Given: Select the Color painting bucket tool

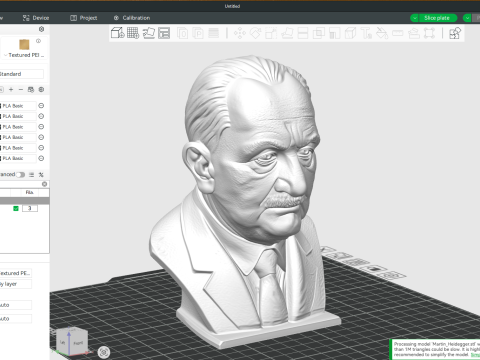Looking at the screenshot, I should (382, 33).
